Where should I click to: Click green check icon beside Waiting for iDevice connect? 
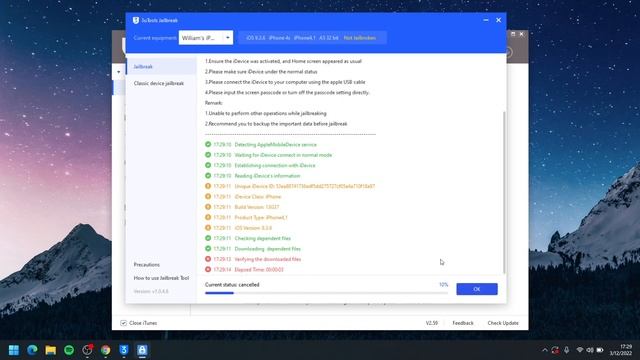(x=208, y=155)
